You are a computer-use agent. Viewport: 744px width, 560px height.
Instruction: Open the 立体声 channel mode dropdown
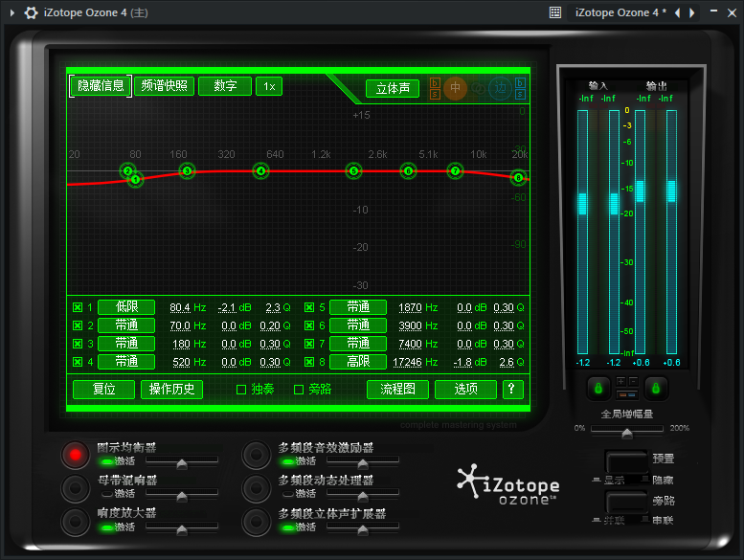point(393,88)
